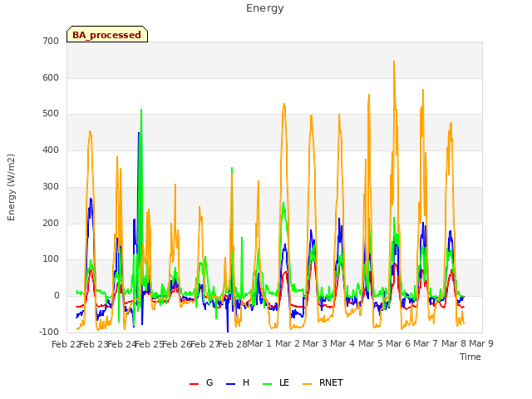
Task: Toggle the G series legend entry
Action: click(x=201, y=383)
